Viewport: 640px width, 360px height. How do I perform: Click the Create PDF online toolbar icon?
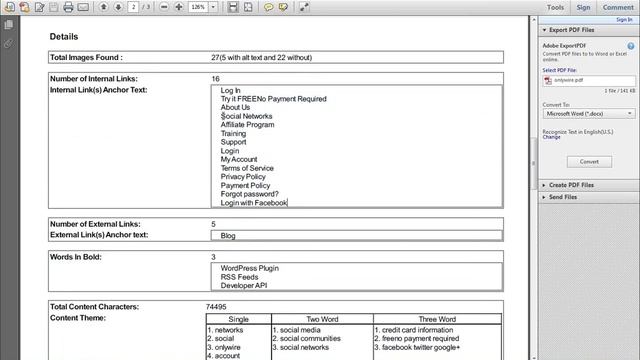click(x=24, y=7)
